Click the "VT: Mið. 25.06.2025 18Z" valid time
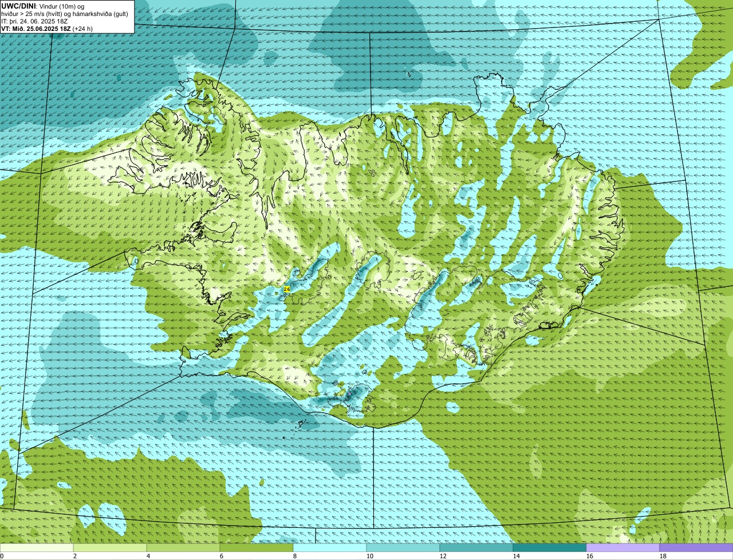The image size is (733, 560). coord(36,28)
